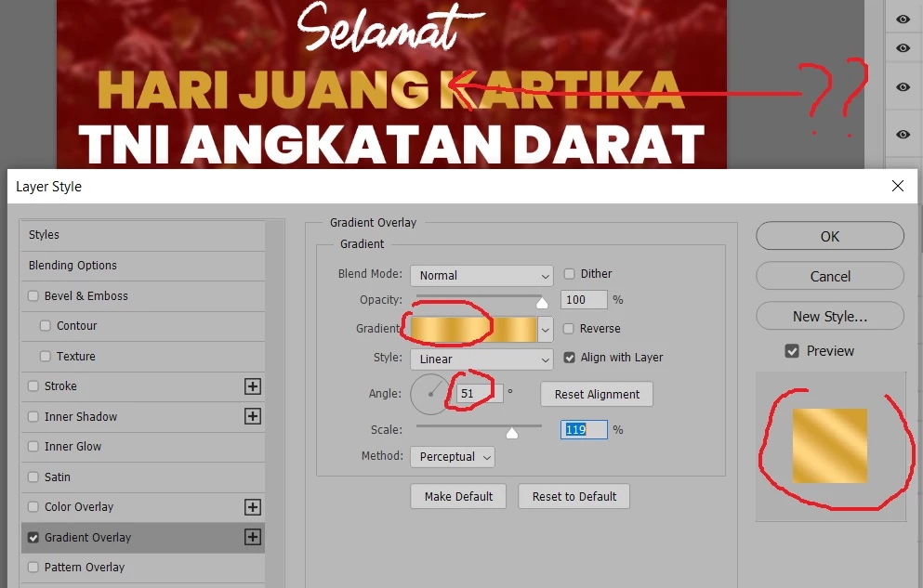Open gradient Style dropdown set to Linear
This screenshot has width=923, height=588.
tap(481, 359)
